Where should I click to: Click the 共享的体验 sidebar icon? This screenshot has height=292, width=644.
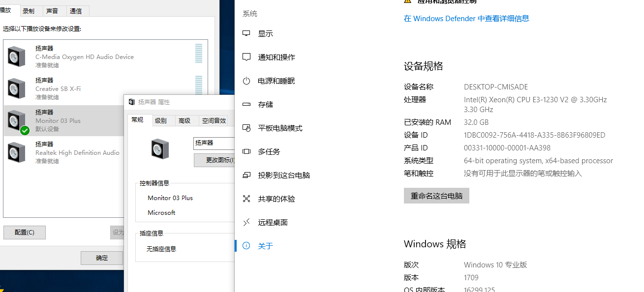[x=246, y=199]
